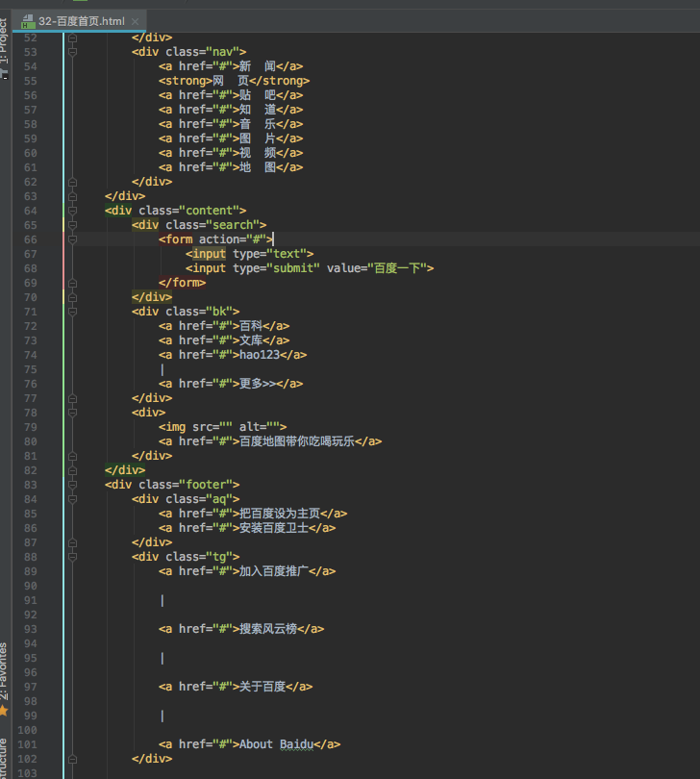Open the 2: Favorites tool window

pos(4,671)
